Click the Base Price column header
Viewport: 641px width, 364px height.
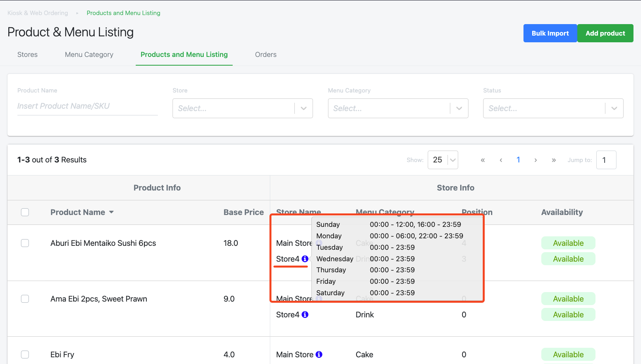(x=244, y=212)
